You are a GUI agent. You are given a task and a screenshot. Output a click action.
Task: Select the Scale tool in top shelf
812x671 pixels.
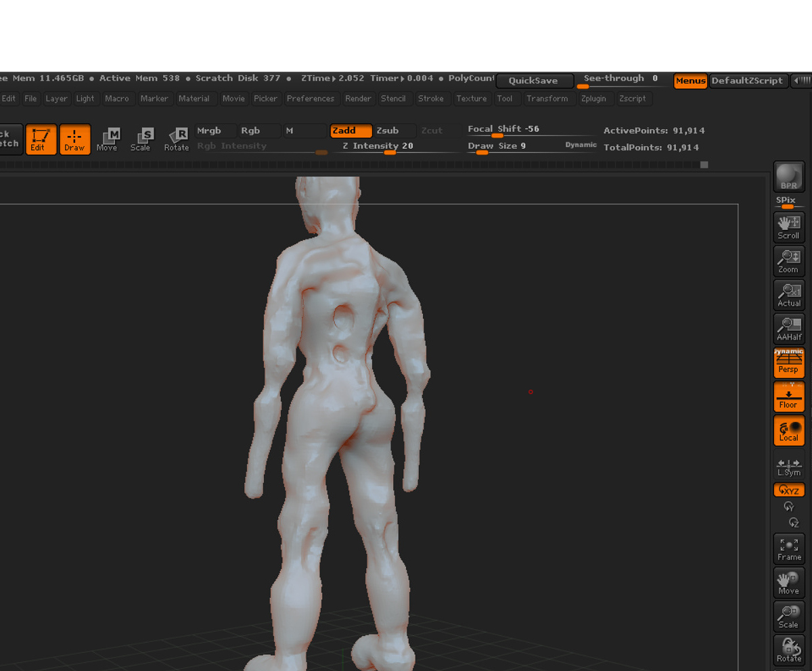141,139
